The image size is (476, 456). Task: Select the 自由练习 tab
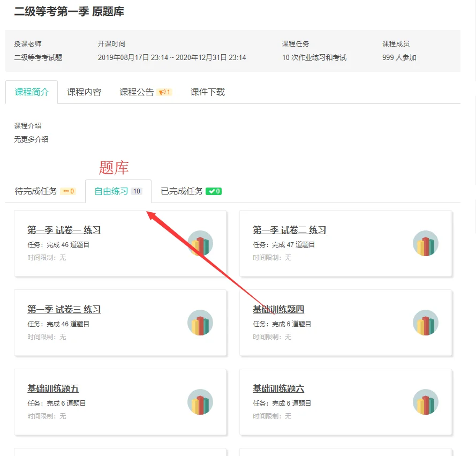(x=118, y=191)
